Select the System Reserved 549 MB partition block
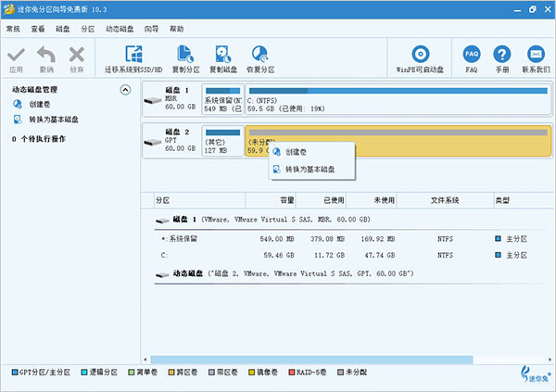This screenshot has height=392, width=556. point(222,99)
